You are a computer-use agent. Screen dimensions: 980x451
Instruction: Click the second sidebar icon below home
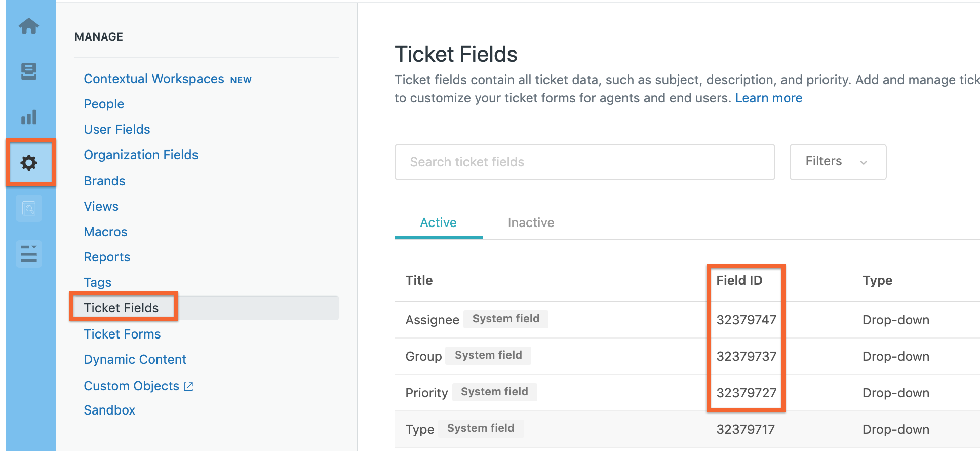[x=29, y=72]
